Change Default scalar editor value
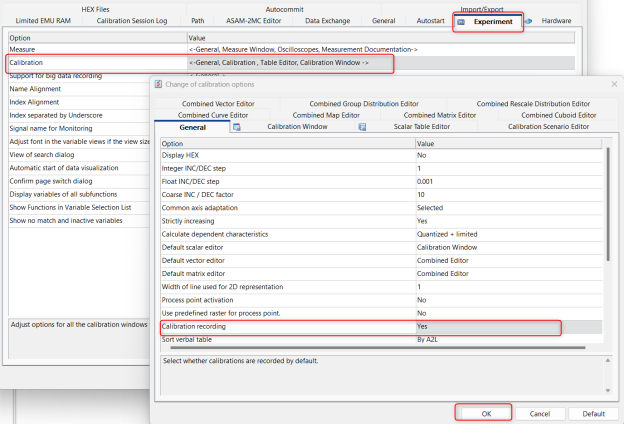This screenshot has width=624, height=424. pos(509,247)
